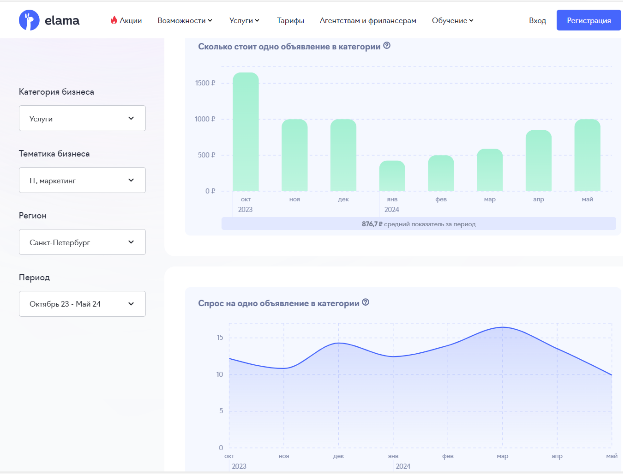Click the Вход login link
The width and height of the screenshot is (624, 475).
click(537, 20)
